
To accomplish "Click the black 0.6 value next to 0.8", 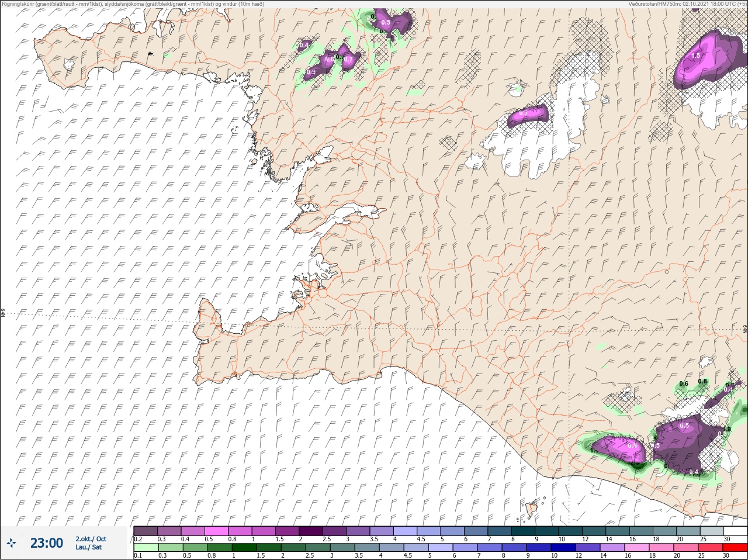I will [684, 384].
